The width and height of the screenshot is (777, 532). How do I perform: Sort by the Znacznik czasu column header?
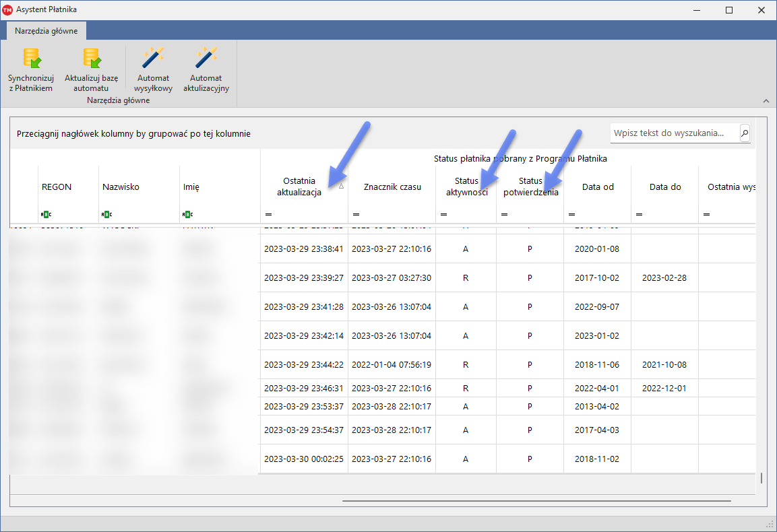pyautogui.click(x=392, y=187)
